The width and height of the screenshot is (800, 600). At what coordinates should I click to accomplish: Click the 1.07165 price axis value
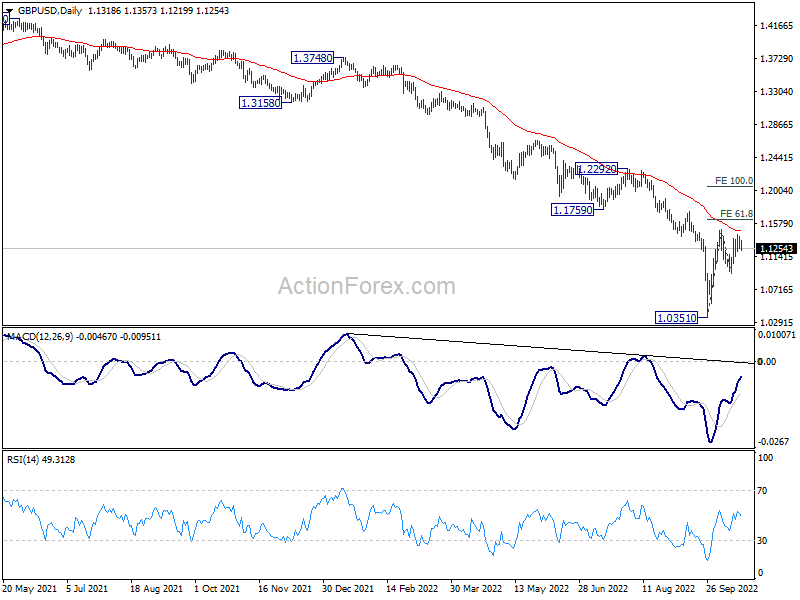click(x=777, y=290)
